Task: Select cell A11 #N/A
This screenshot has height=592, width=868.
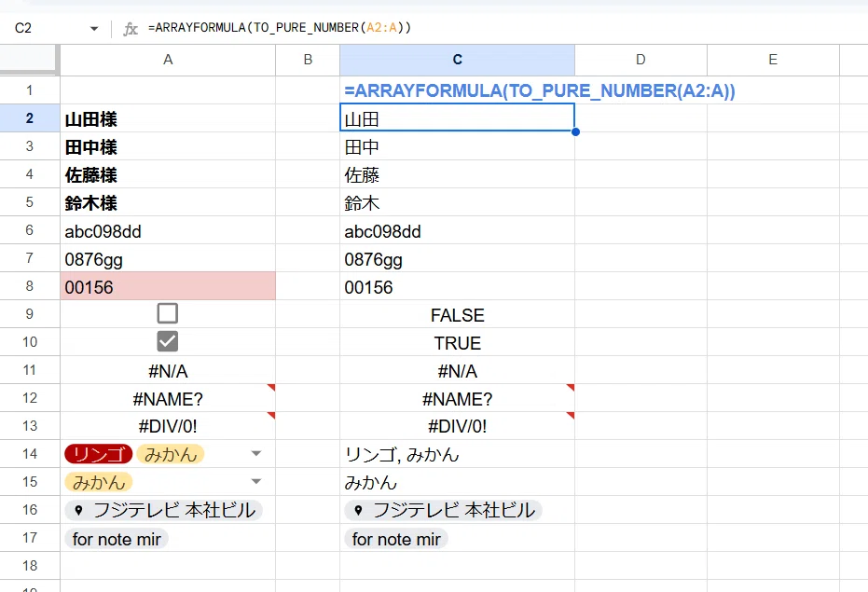Action: (x=168, y=370)
